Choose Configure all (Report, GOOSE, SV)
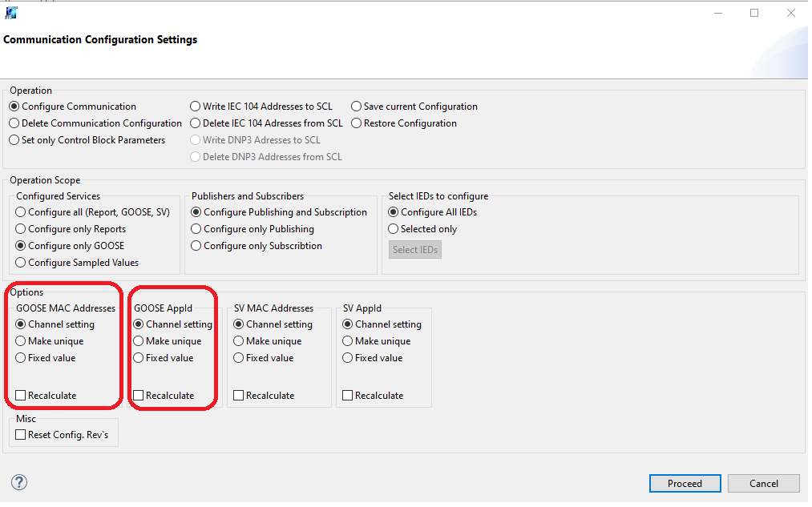The width and height of the screenshot is (812, 507). pyautogui.click(x=21, y=212)
